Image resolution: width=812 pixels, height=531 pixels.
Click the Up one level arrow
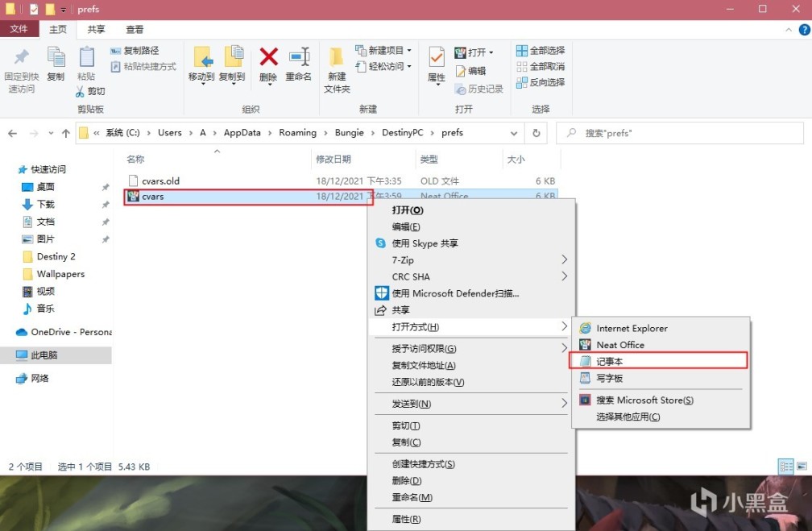coord(66,133)
